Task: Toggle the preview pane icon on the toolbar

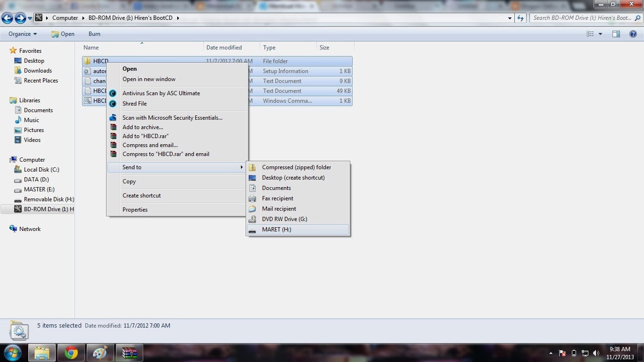Action: coord(616,33)
